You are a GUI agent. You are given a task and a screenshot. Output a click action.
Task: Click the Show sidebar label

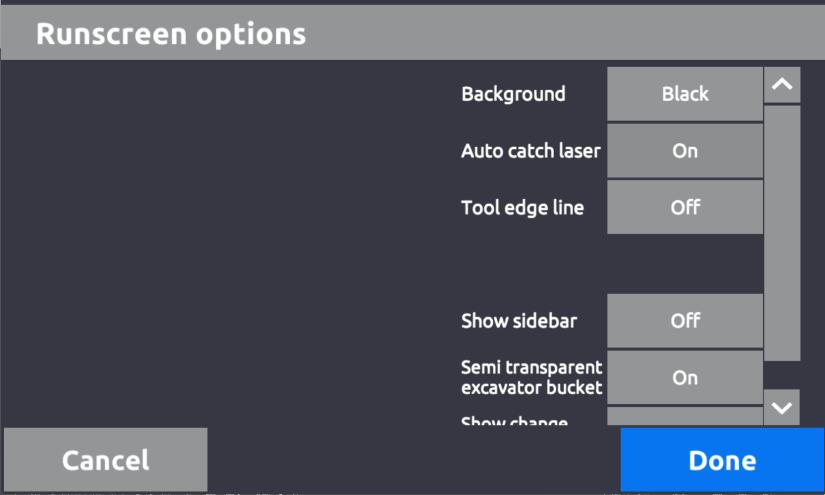pyautogui.click(x=518, y=321)
